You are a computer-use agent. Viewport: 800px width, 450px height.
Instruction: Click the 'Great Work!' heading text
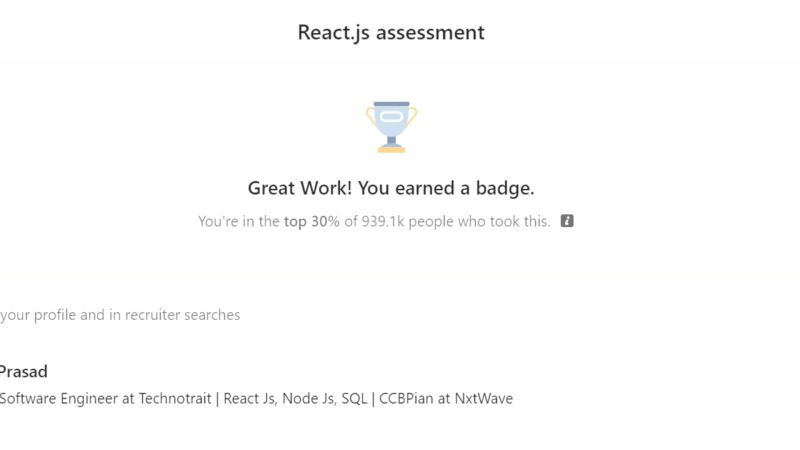pyautogui.click(x=300, y=188)
